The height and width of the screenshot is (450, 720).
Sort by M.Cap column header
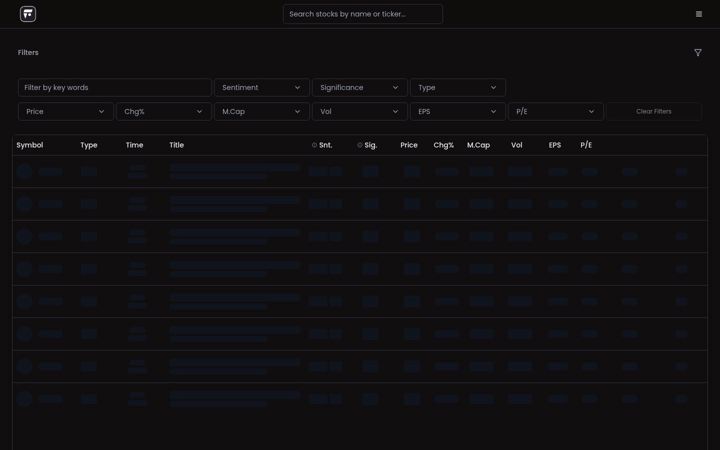pos(478,145)
